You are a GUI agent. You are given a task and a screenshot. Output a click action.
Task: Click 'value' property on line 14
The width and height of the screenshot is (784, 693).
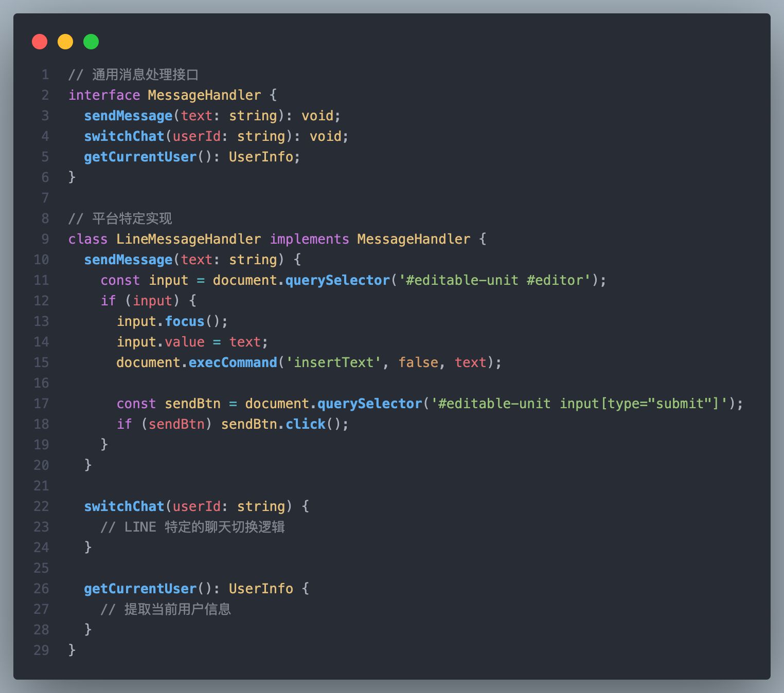tap(185, 342)
